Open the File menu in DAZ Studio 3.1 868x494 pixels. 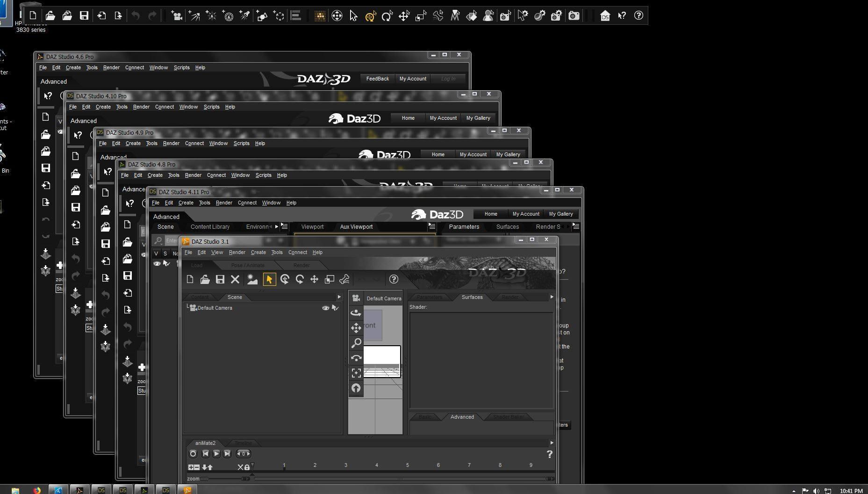(x=188, y=252)
